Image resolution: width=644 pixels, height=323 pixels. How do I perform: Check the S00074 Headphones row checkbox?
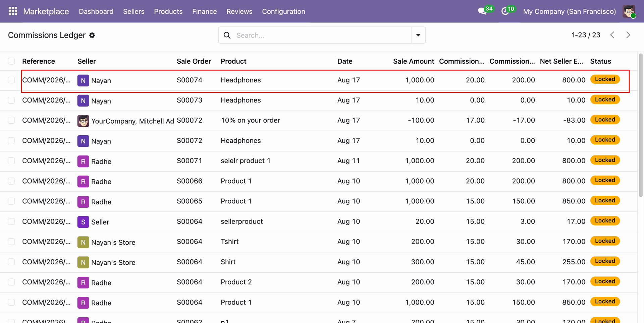pyautogui.click(x=11, y=80)
